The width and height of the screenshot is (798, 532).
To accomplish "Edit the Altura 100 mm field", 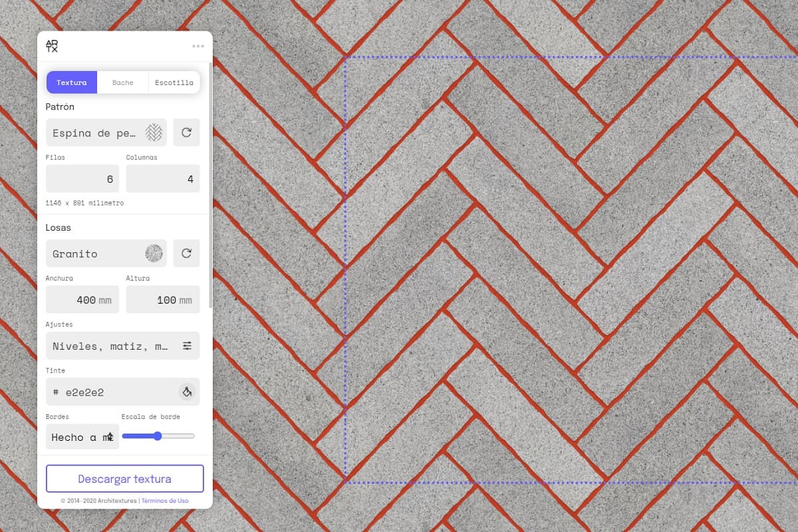I will (x=163, y=300).
